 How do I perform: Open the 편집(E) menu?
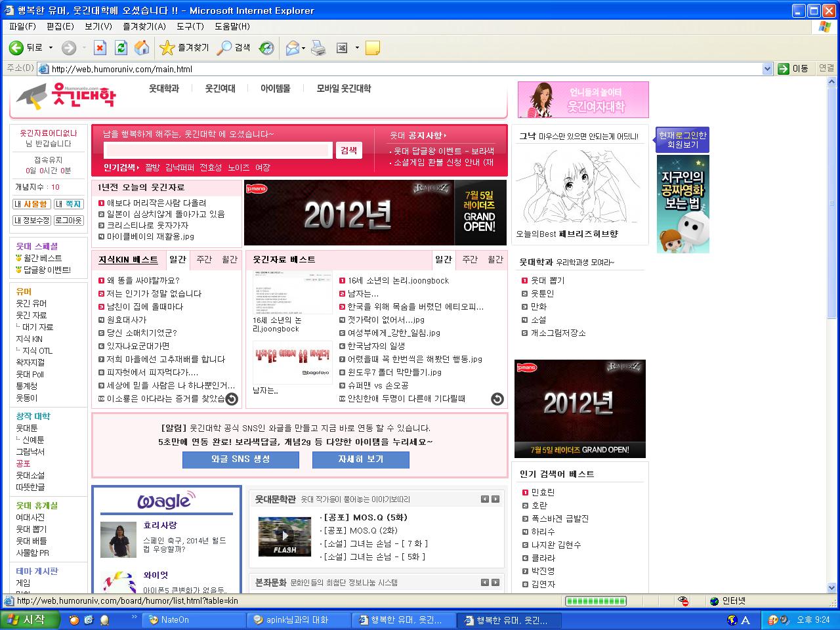[60, 26]
